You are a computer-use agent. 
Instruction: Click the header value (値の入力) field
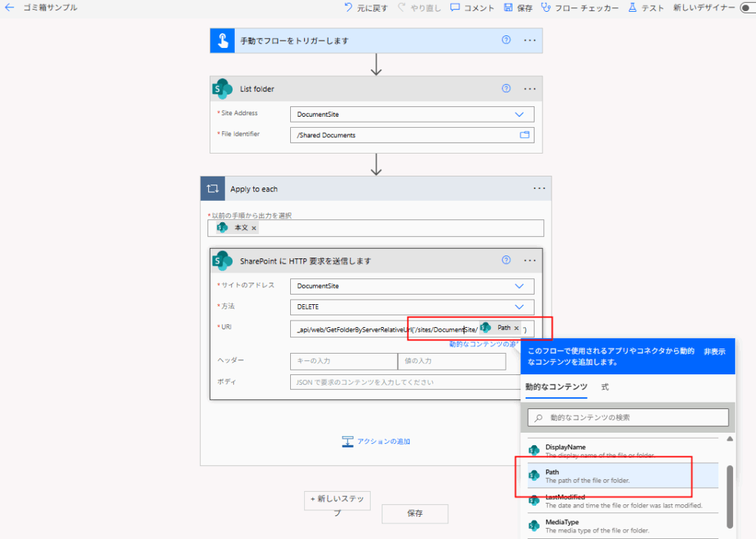point(452,361)
